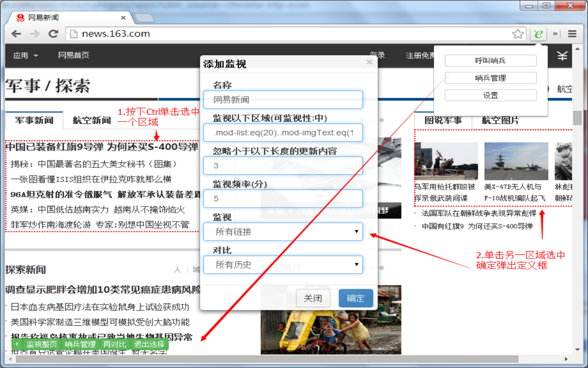Click the page document icon in address bar
The image size is (588, 368).
click(73, 34)
